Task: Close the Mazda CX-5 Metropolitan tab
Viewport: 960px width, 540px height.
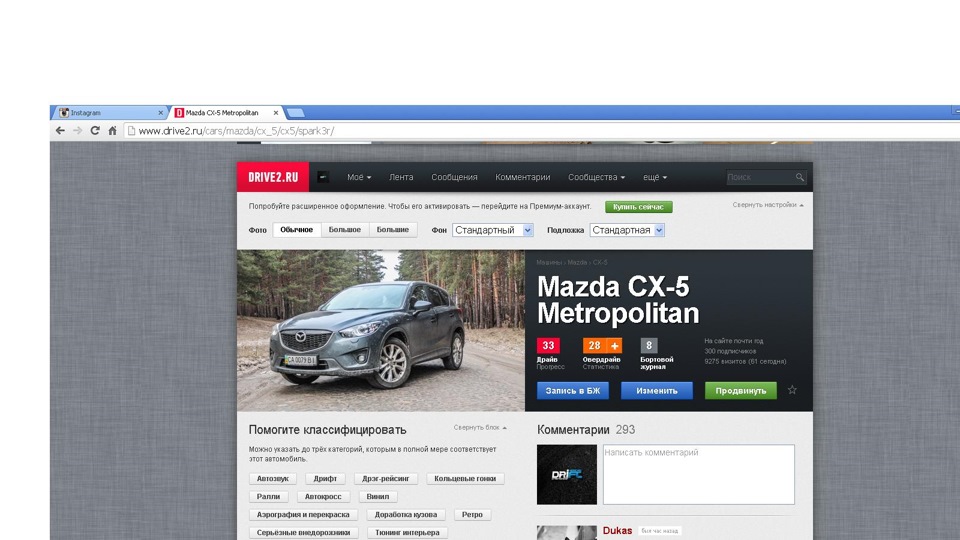Action: point(276,113)
